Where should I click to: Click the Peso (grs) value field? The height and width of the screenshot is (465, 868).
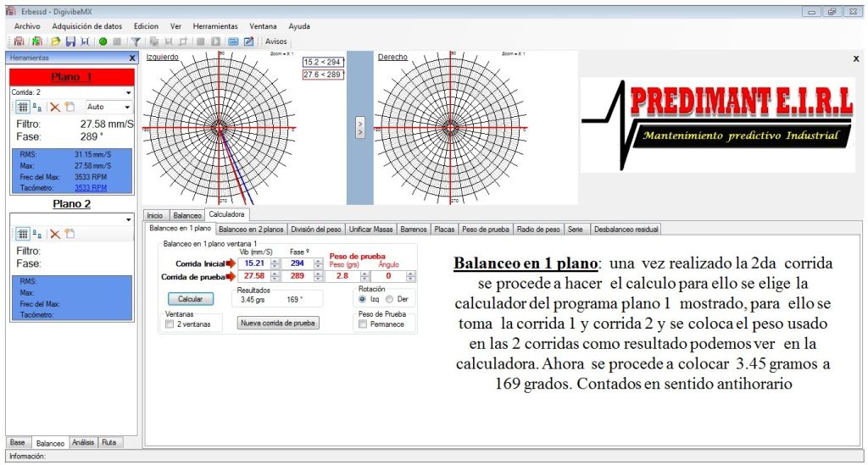(342, 276)
